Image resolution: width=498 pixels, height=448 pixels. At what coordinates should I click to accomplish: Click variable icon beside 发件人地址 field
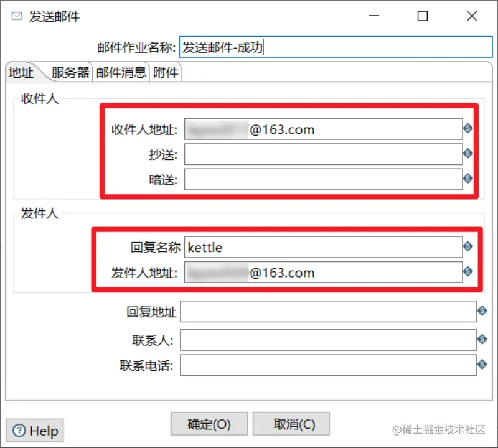pyautogui.click(x=467, y=271)
